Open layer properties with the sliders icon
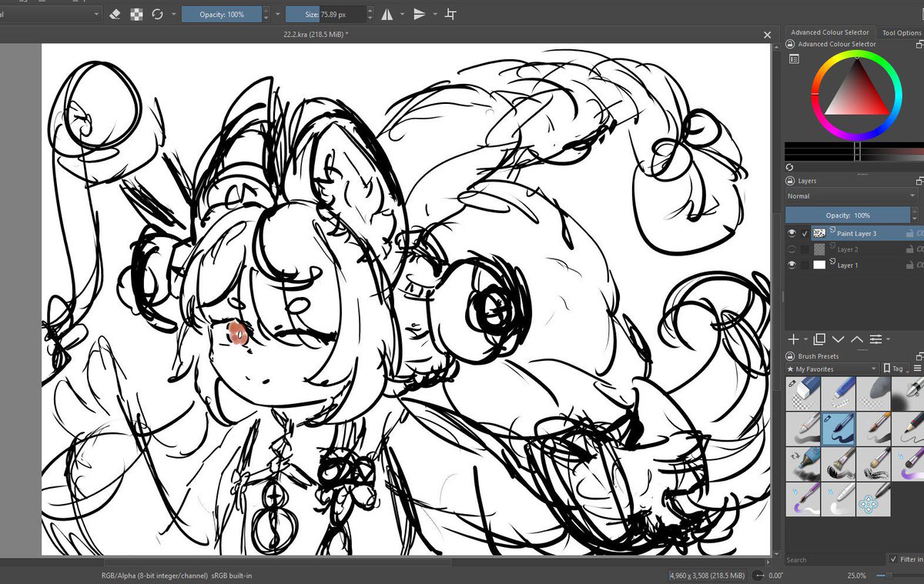This screenshot has width=924, height=584. pyautogui.click(x=876, y=339)
